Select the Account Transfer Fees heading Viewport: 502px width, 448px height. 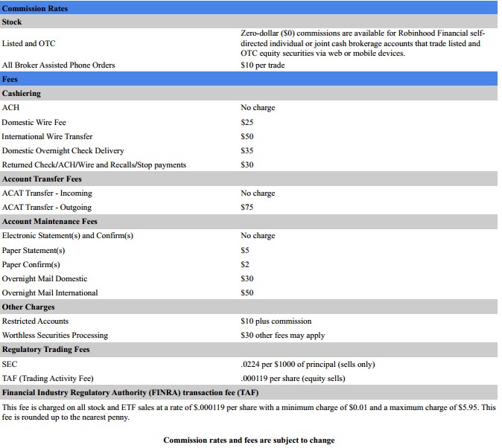(42, 179)
